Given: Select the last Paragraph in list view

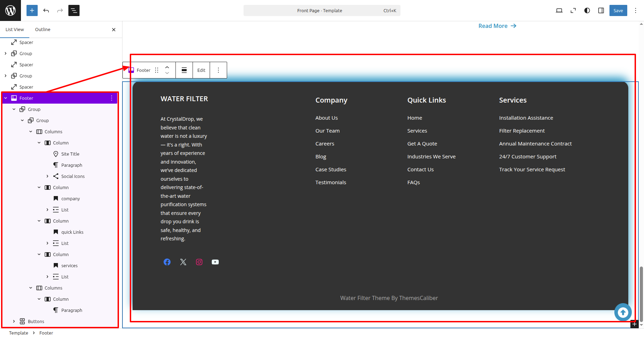Looking at the screenshot, I should click(72, 310).
